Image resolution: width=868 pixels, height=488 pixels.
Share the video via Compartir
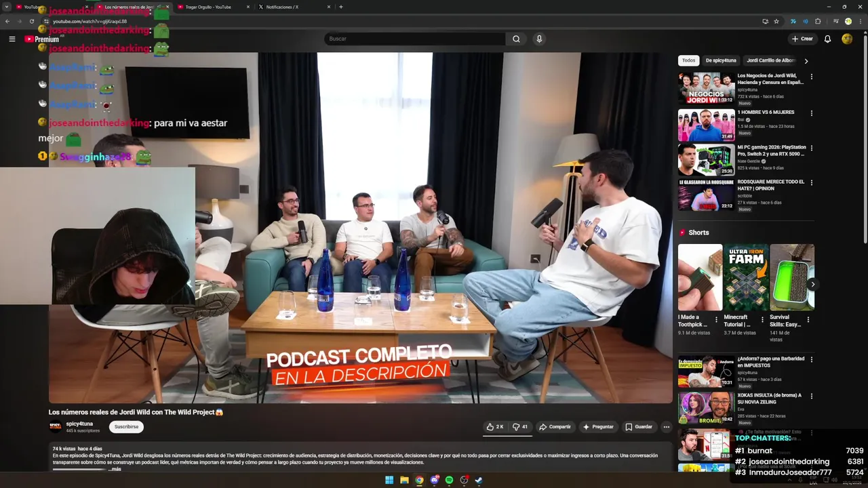pos(555,427)
